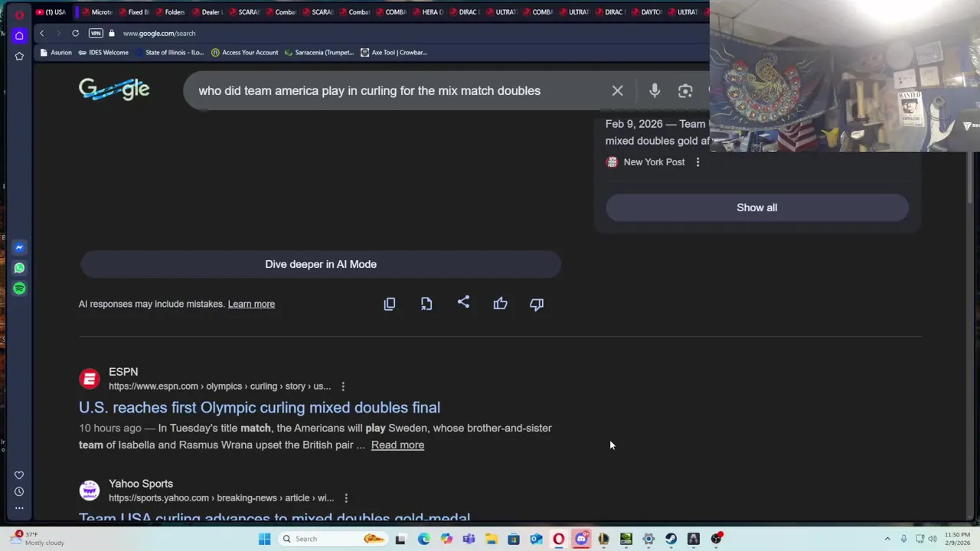Open the clock showing 11:50 PM
Image resolution: width=980 pixels, height=551 pixels.
point(956,539)
